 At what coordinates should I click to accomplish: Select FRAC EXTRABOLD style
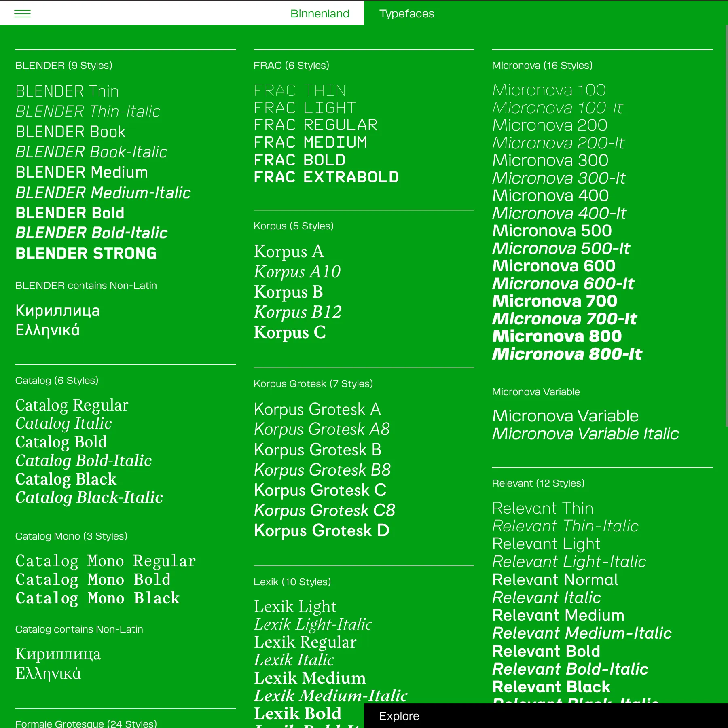tap(326, 177)
